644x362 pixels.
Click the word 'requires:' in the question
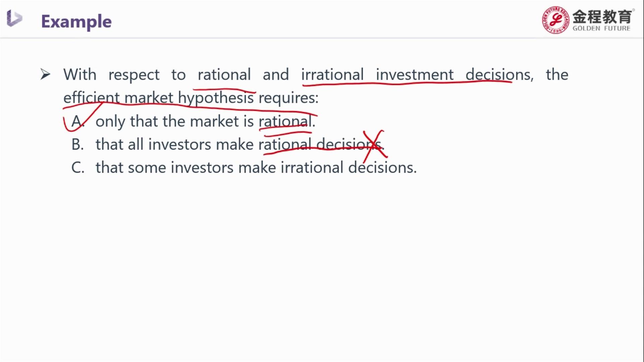[288, 98]
